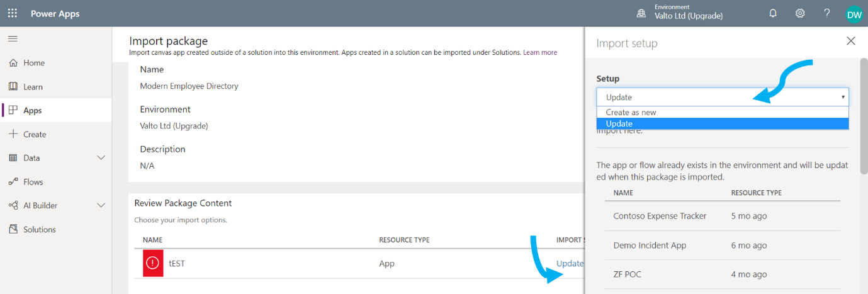Click the Flows icon in sidebar
This screenshot has height=294, width=868.
(x=13, y=182)
